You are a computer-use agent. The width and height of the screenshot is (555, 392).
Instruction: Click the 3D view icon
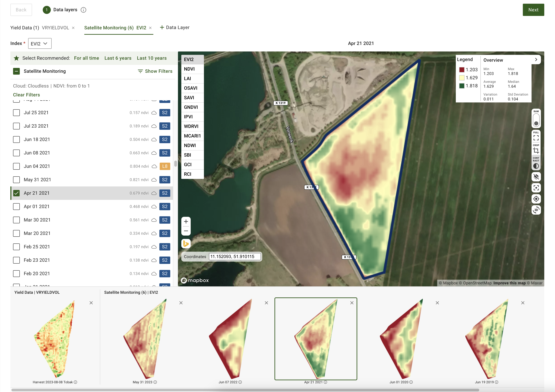[x=536, y=210]
